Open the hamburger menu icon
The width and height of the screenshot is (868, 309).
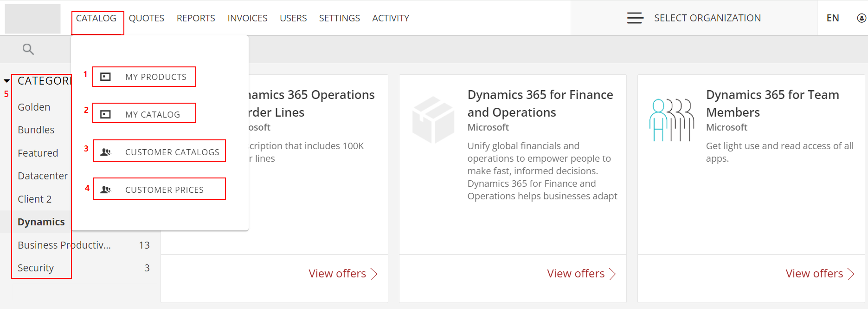(x=635, y=18)
